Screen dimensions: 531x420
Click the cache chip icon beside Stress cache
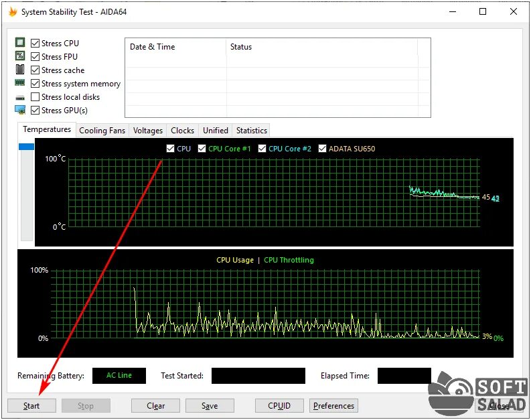[20, 69]
